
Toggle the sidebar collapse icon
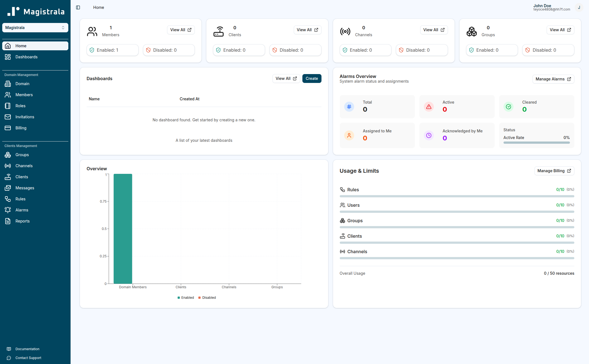[x=78, y=7]
